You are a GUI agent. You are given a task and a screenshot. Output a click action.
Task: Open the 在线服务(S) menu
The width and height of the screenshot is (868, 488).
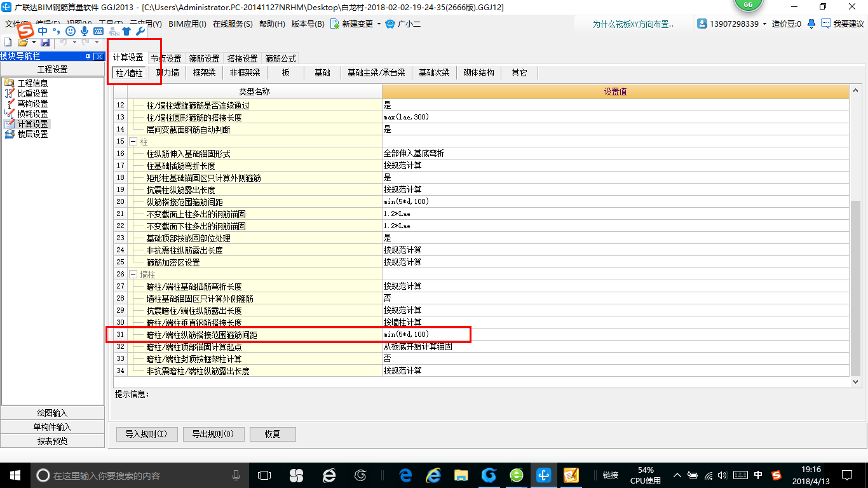pos(233,24)
